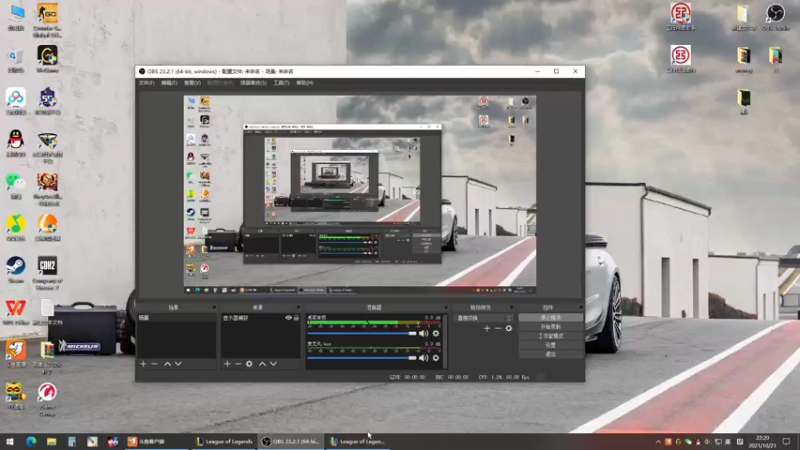Open the Windows Start menu
The width and height of the screenshot is (800, 450).
coord(10,441)
